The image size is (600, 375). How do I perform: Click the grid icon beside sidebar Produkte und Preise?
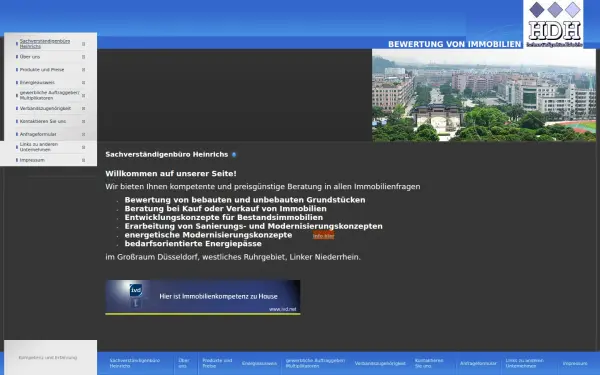click(x=83, y=70)
